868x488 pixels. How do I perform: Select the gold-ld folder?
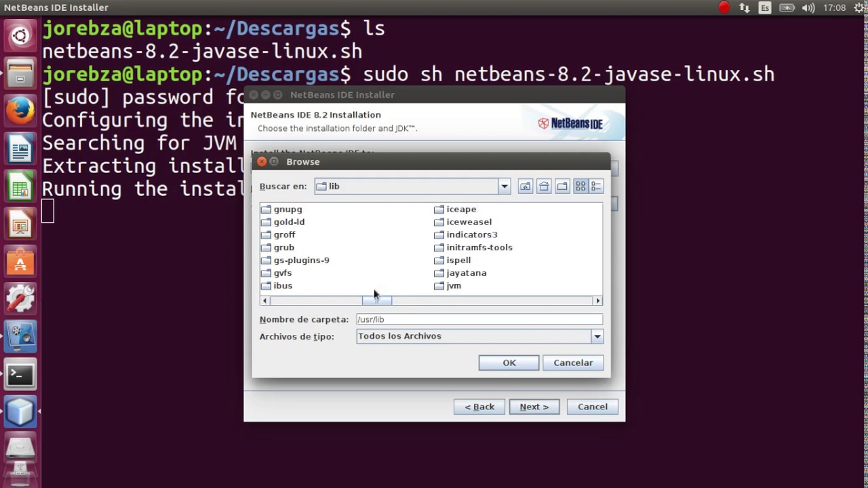pyautogui.click(x=283, y=222)
